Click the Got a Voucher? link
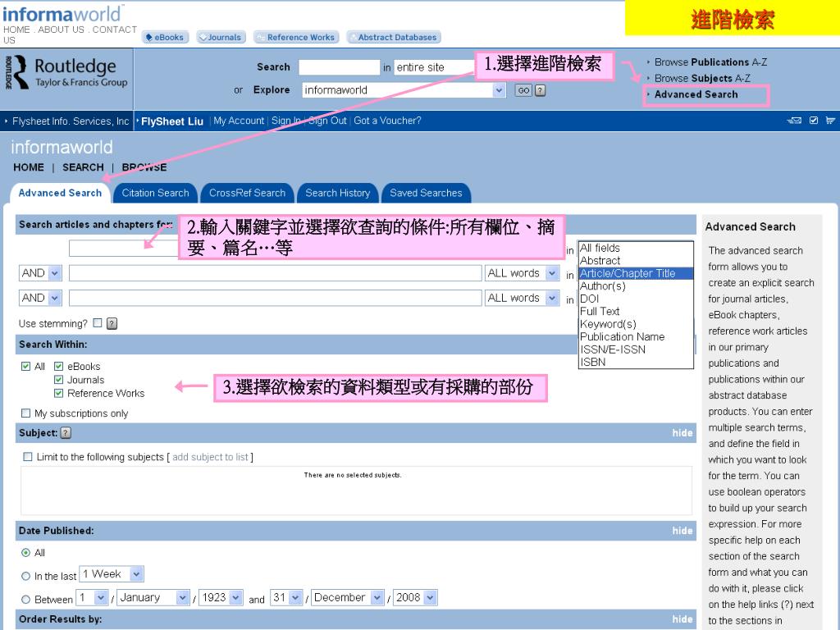The image size is (840, 630). click(x=387, y=121)
